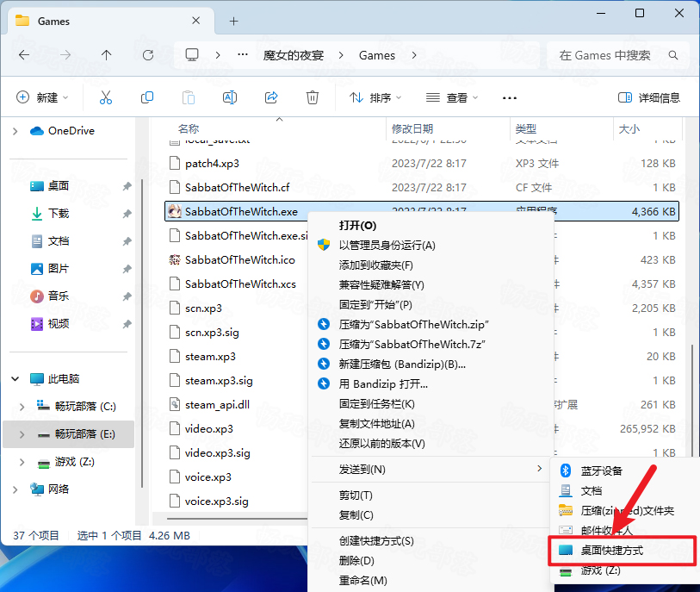Viewport: 700px width, 592px height.
Task: Choose 重命名(M) in context menu
Action: [x=363, y=581]
